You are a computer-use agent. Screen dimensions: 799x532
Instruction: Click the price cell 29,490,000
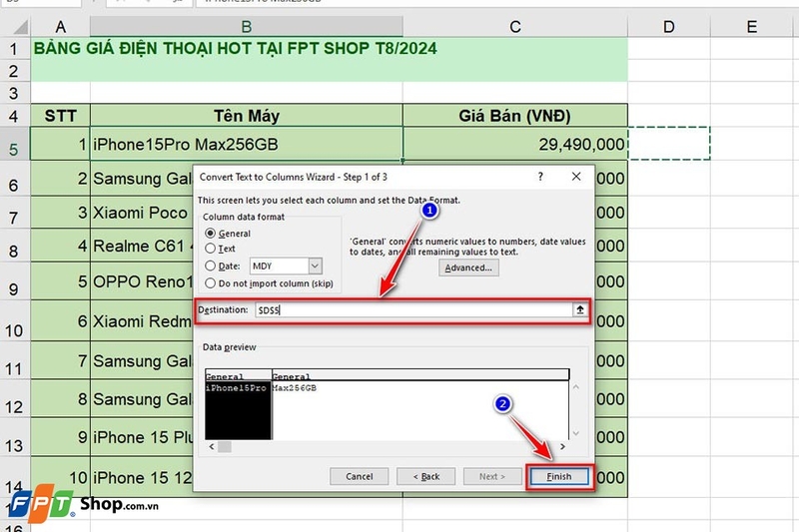tap(515, 145)
